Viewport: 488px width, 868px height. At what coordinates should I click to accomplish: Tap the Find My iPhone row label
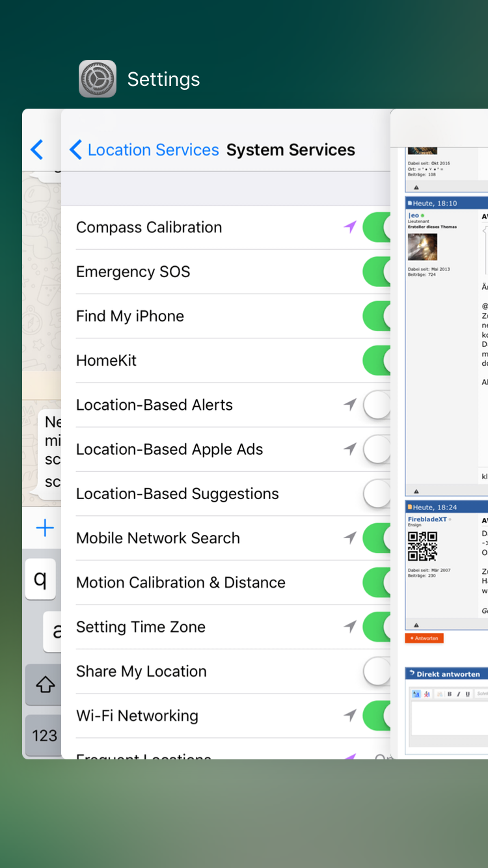[130, 316]
